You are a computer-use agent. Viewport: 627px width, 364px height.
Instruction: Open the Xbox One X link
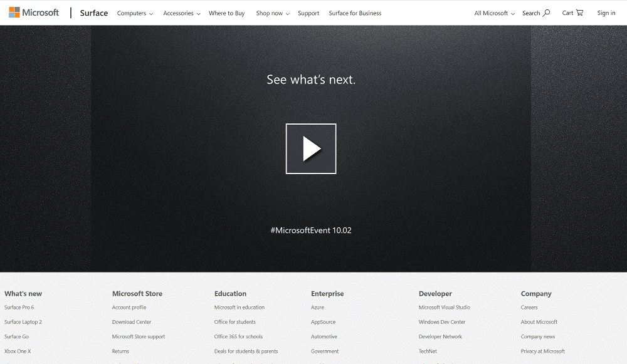[x=18, y=351]
